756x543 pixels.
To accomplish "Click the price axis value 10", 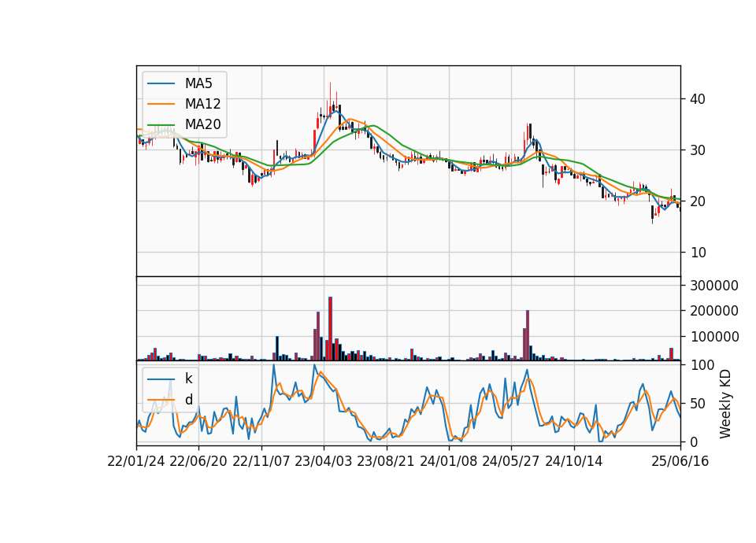I will click(x=698, y=253).
